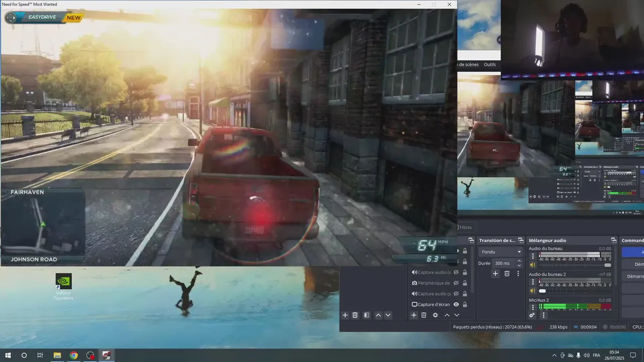Open audio mixer menu dots icon

pos(543,315)
